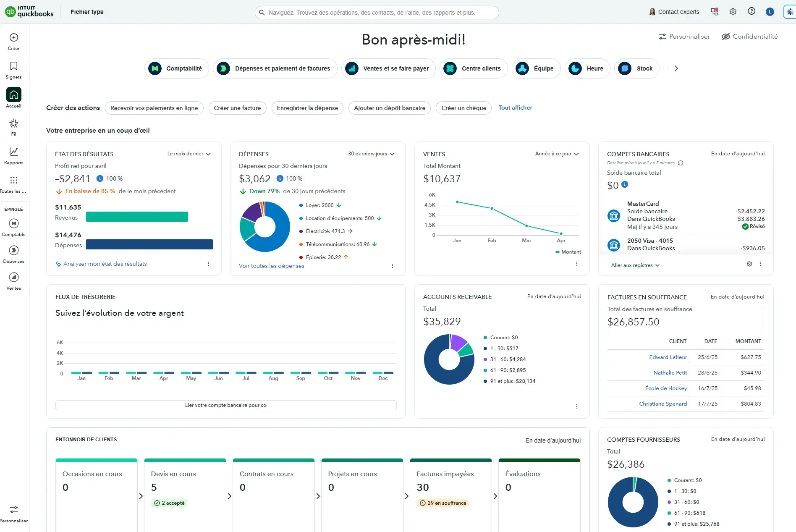Open 'Voir toutes les dépenses' link
This screenshot has height=532, width=796.
point(272,266)
